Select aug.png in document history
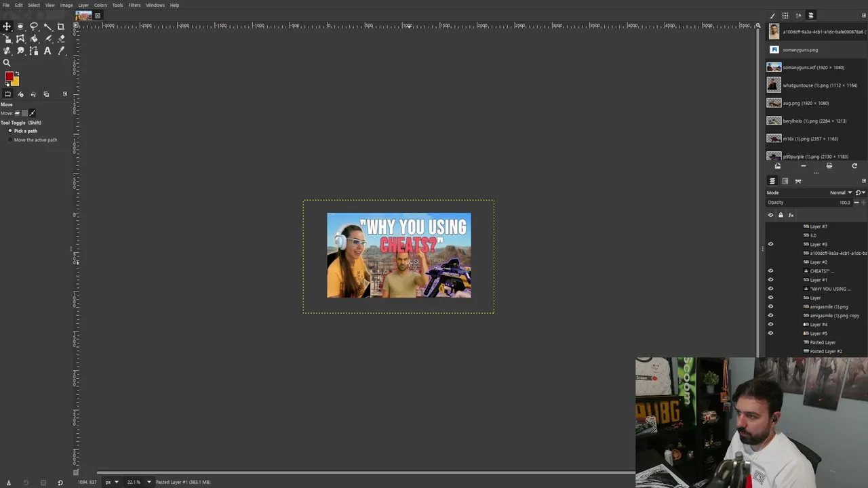Viewport: 868px width, 488px height. pos(816,103)
